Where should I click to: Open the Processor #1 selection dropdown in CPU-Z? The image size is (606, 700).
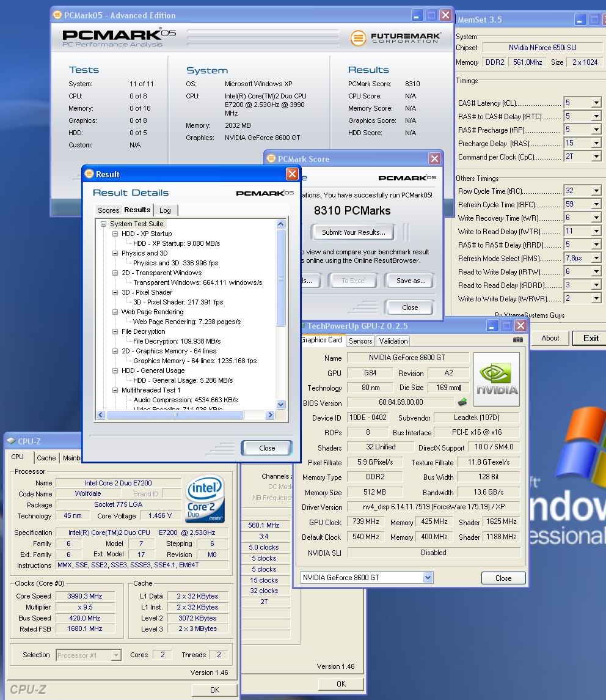[x=116, y=655]
